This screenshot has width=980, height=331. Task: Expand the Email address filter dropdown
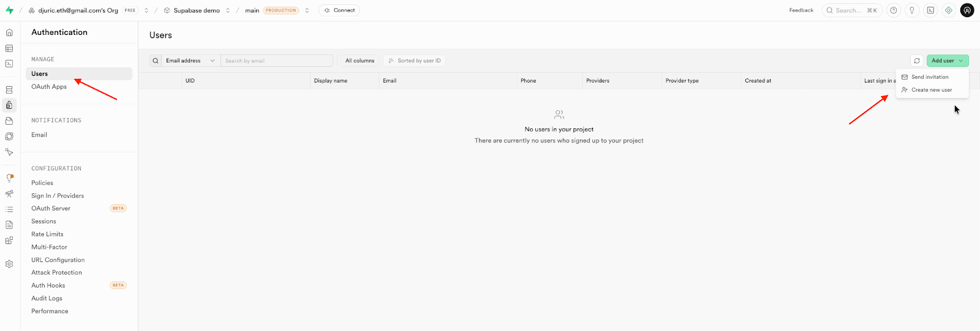point(190,61)
